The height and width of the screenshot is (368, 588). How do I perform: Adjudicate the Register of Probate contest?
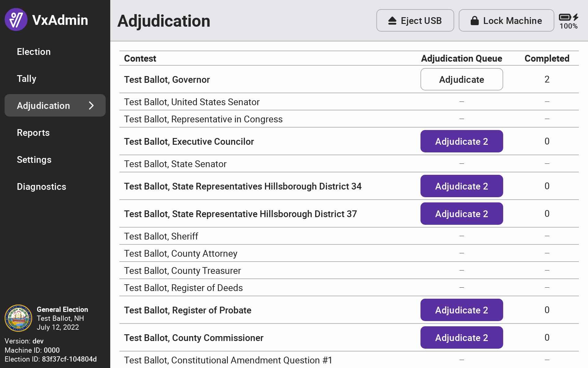coord(462,310)
